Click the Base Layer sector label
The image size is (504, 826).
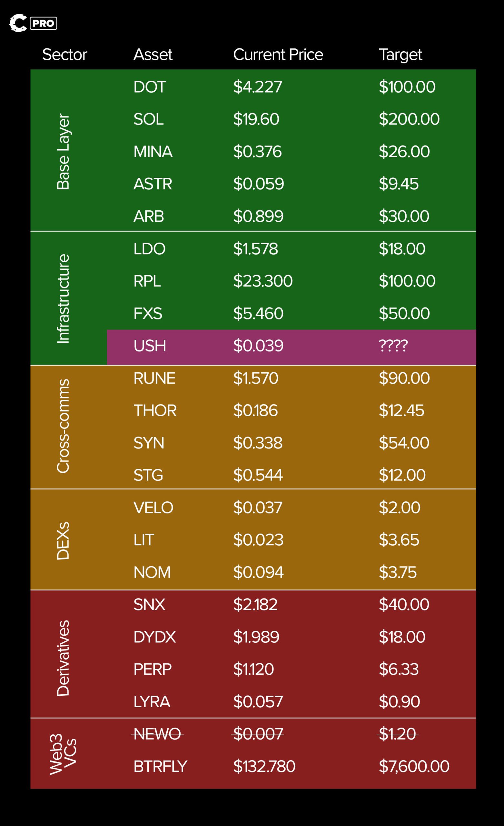tap(63, 152)
